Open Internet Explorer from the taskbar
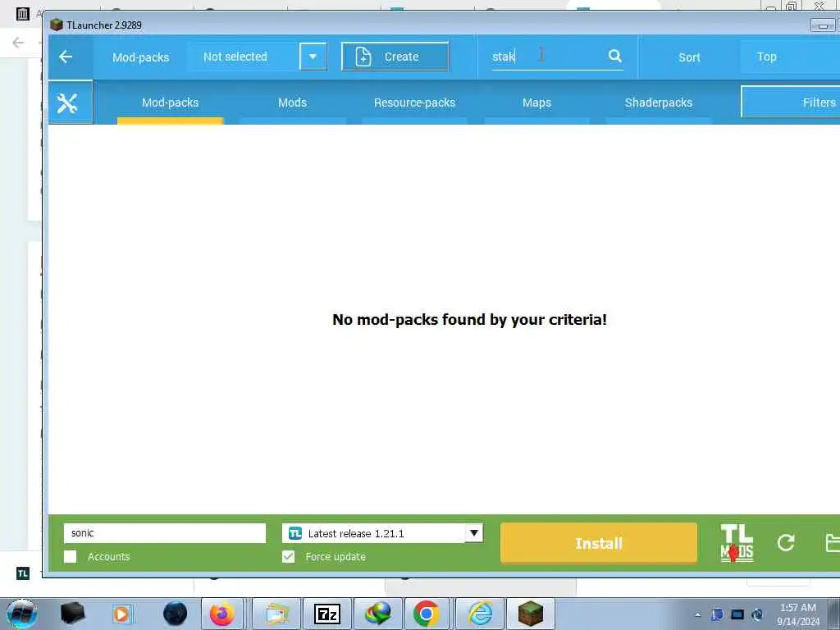Viewport: 840px width, 630px height. 479,614
